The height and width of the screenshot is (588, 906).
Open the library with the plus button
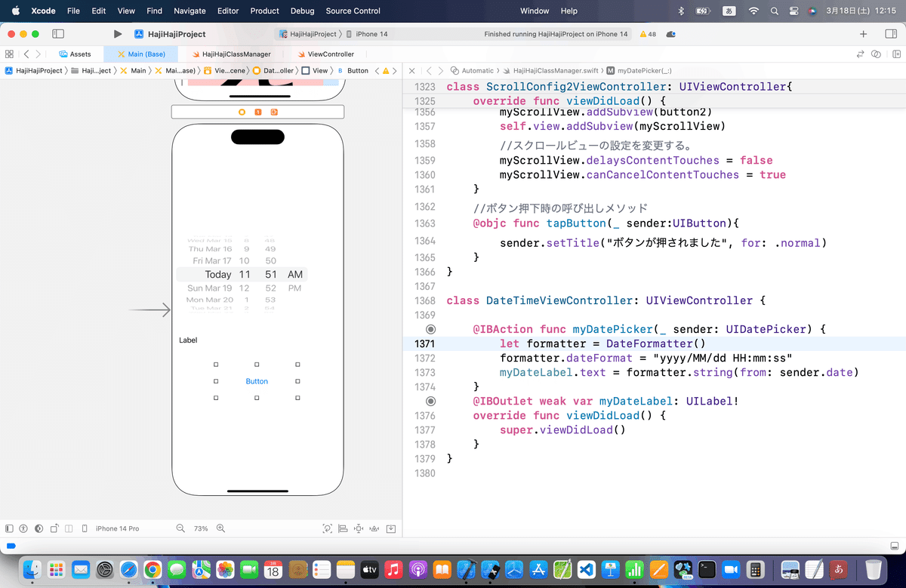point(864,34)
